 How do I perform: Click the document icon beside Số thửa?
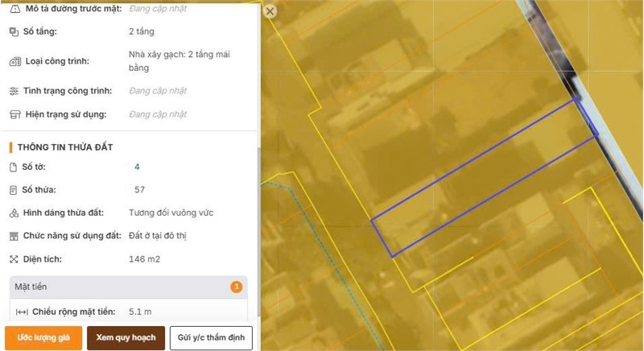tap(13, 190)
